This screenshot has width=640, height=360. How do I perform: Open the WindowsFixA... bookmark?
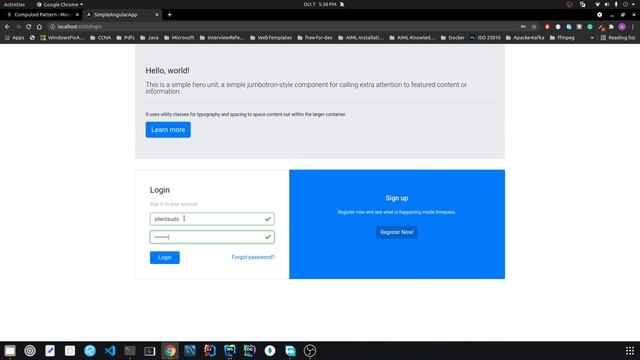click(x=62, y=38)
